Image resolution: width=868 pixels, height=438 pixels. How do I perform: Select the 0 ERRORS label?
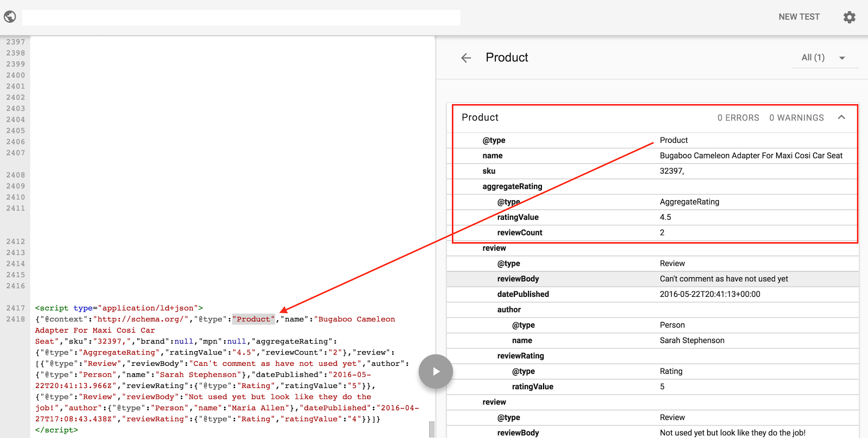[738, 118]
